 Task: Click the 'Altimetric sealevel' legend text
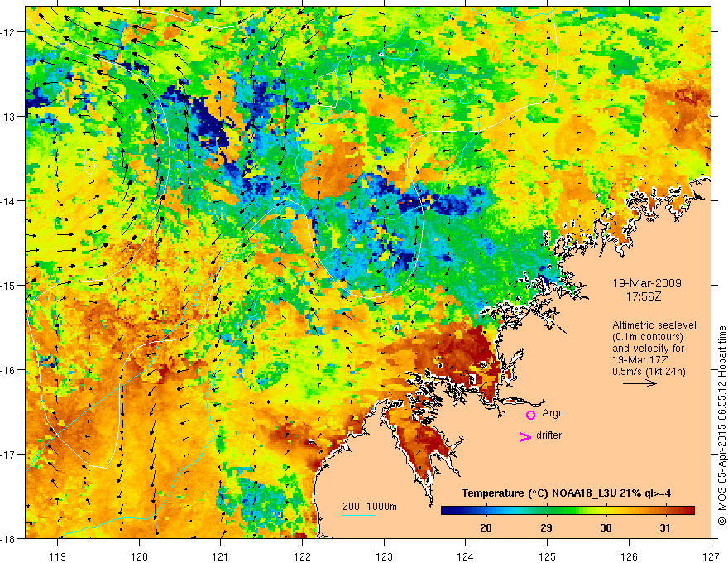(654, 325)
